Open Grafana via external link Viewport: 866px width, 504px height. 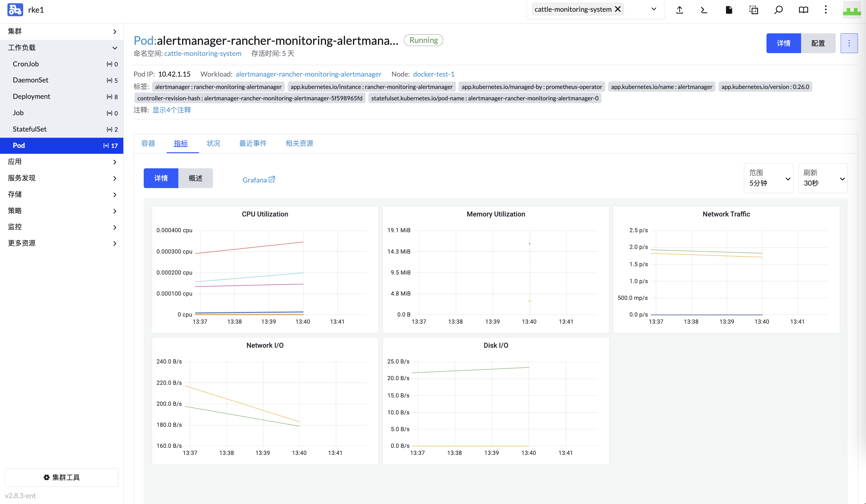click(x=258, y=179)
